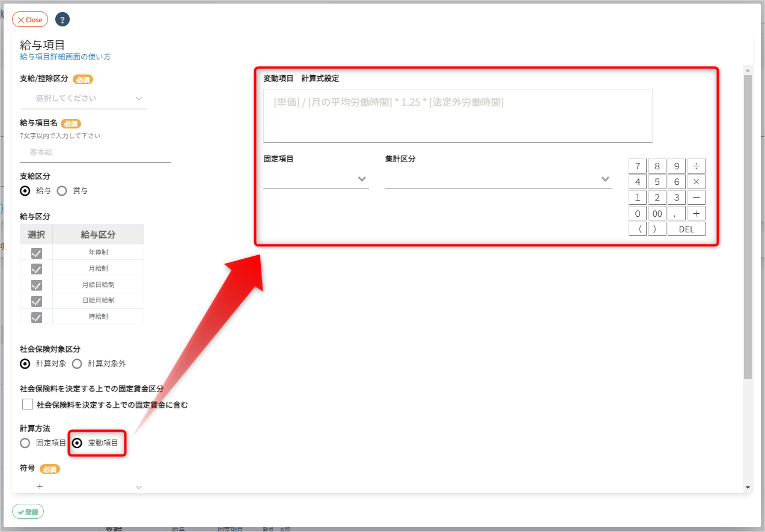
Task: Check 社会保険料を決定する上での固定賃金に含む checkbox
Action: click(x=27, y=405)
